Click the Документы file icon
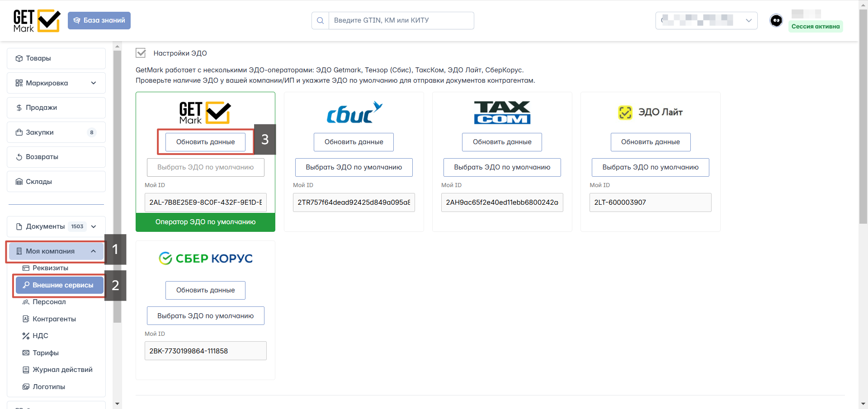The height and width of the screenshot is (409, 868). [x=19, y=226]
